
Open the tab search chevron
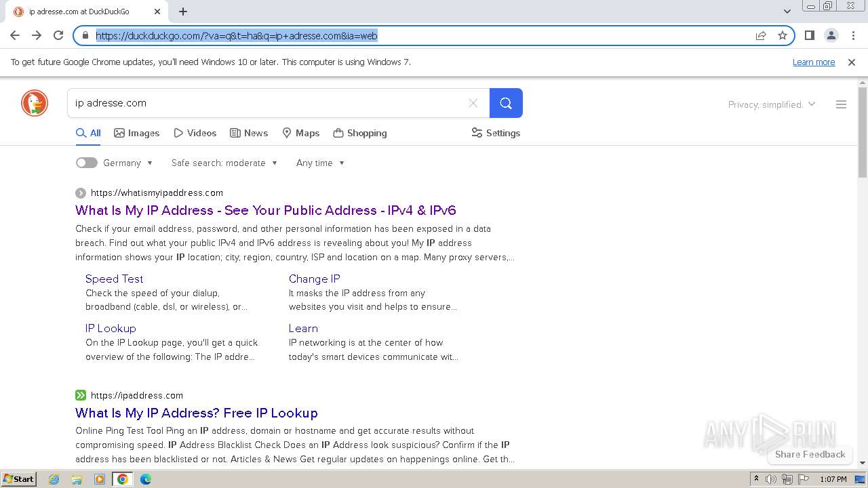(x=787, y=12)
